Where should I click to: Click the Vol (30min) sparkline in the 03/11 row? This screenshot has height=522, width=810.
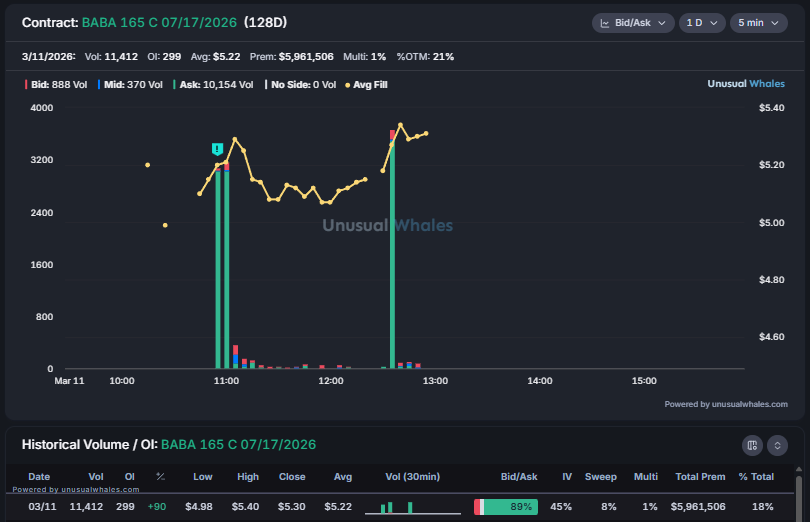point(405,507)
